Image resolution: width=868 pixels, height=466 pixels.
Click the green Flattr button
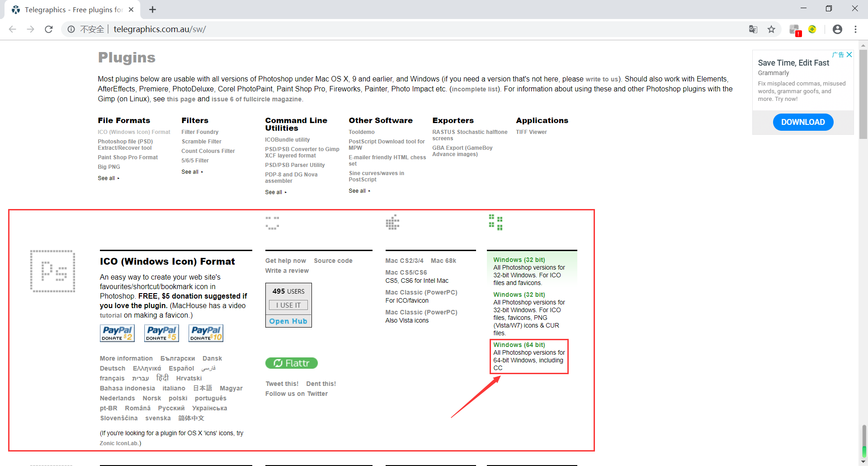292,363
